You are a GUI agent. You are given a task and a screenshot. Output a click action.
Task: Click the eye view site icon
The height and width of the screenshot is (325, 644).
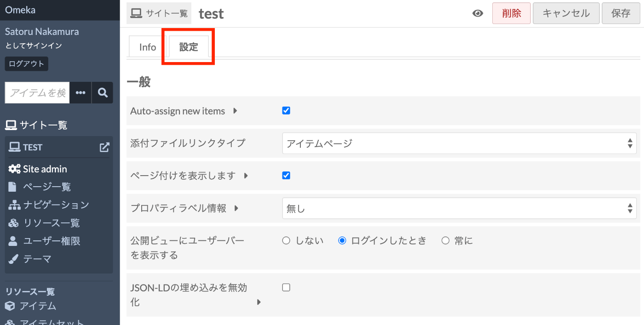478,13
